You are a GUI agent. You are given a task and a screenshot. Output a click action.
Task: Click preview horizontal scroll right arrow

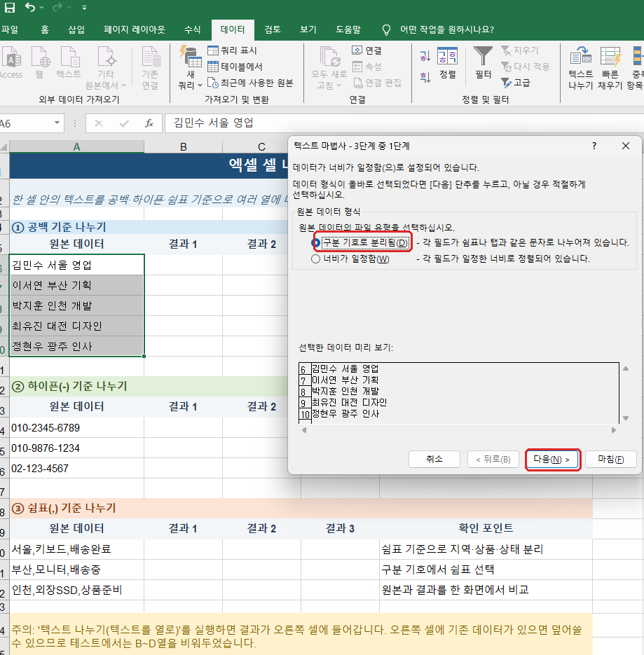[x=613, y=430]
